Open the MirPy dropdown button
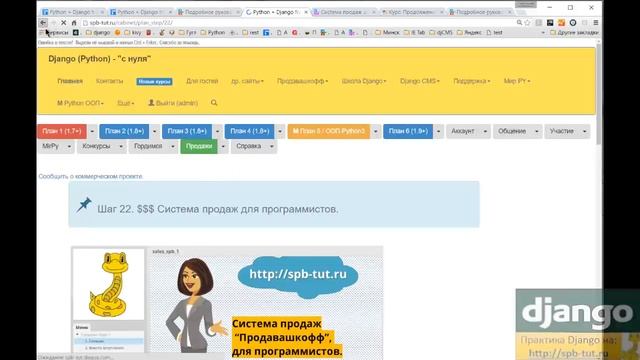The image size is (640, 360). [56, 146]
